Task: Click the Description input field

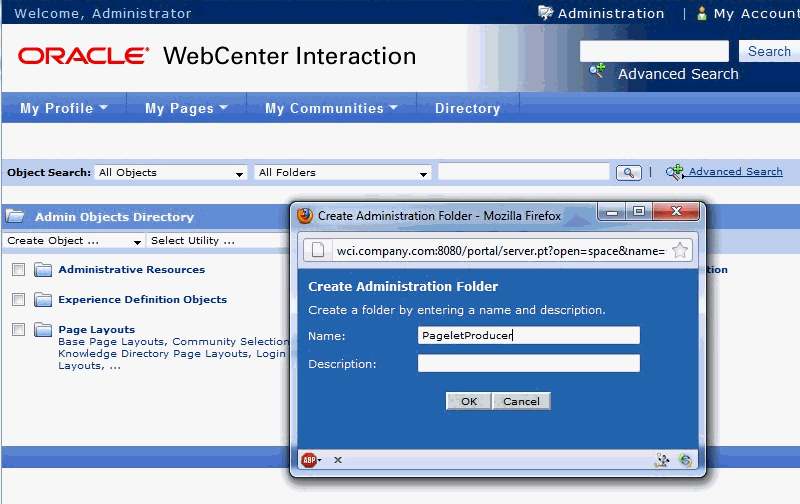Action: pos(529,363)
